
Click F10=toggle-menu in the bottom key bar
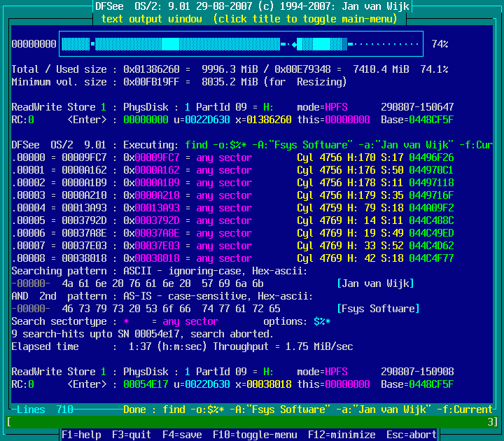click(x=255, y=435)
